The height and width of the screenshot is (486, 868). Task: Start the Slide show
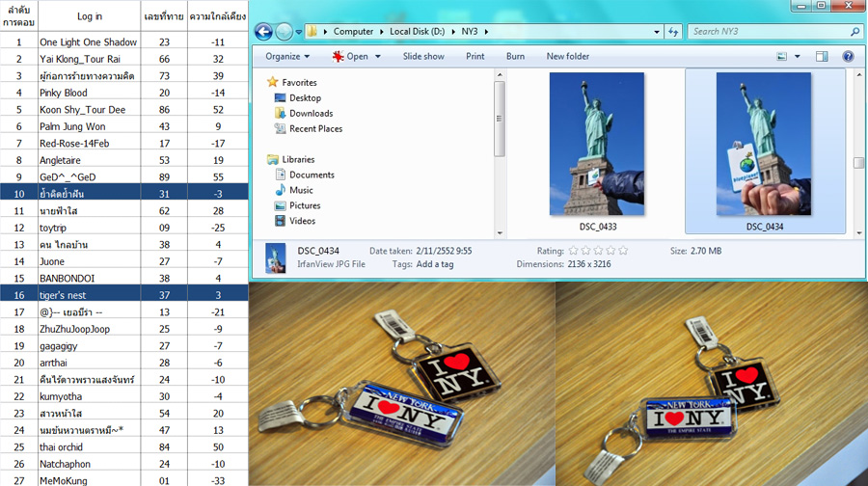[x=423, y=57]
